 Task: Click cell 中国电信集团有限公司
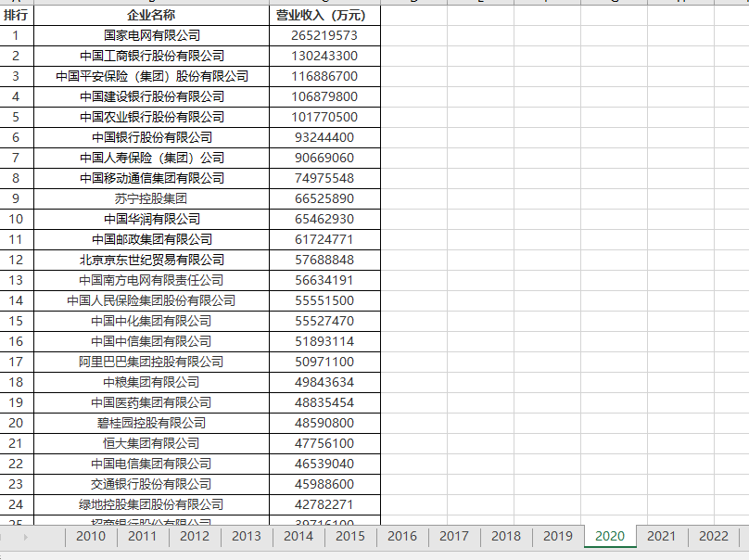151,464
